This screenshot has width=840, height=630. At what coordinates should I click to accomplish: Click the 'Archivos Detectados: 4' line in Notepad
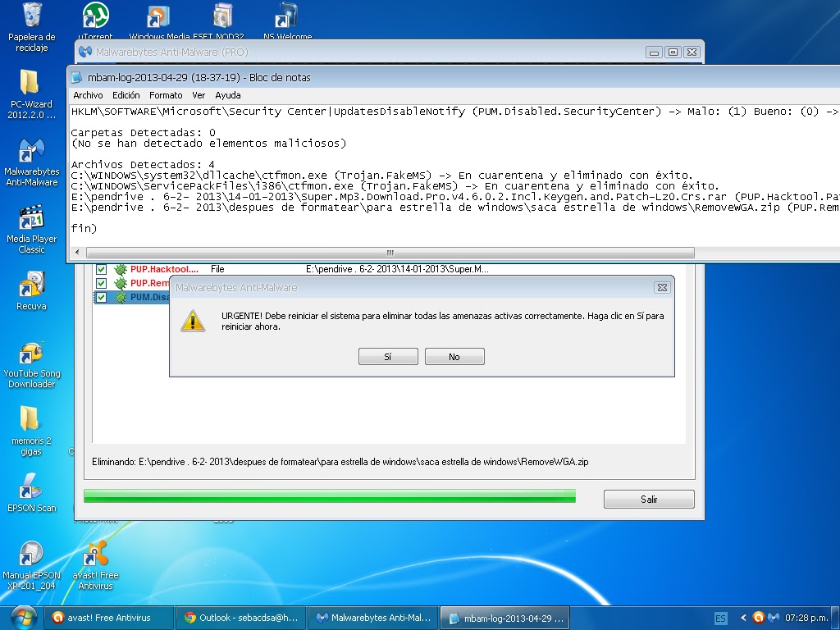pos(143,164)
